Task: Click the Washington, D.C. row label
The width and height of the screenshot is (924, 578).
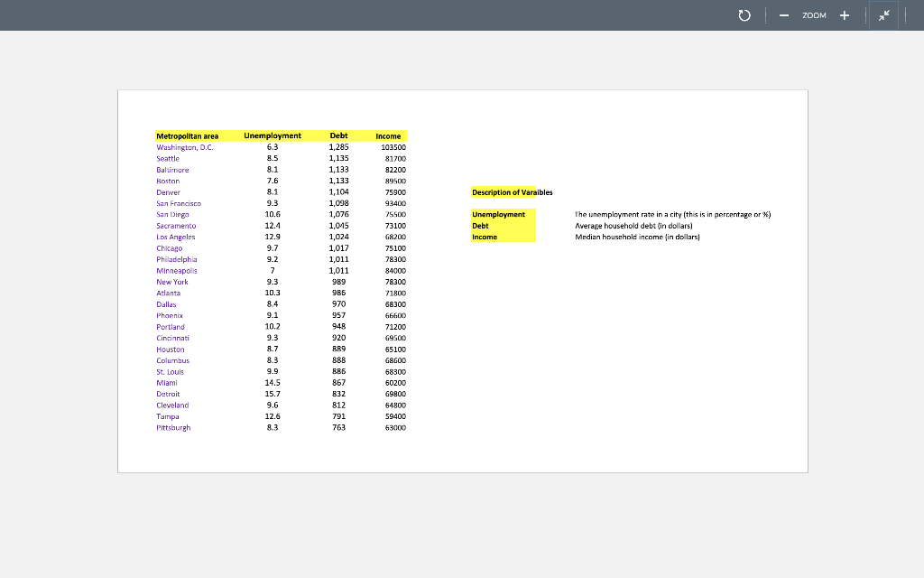Action: [184, 147]
